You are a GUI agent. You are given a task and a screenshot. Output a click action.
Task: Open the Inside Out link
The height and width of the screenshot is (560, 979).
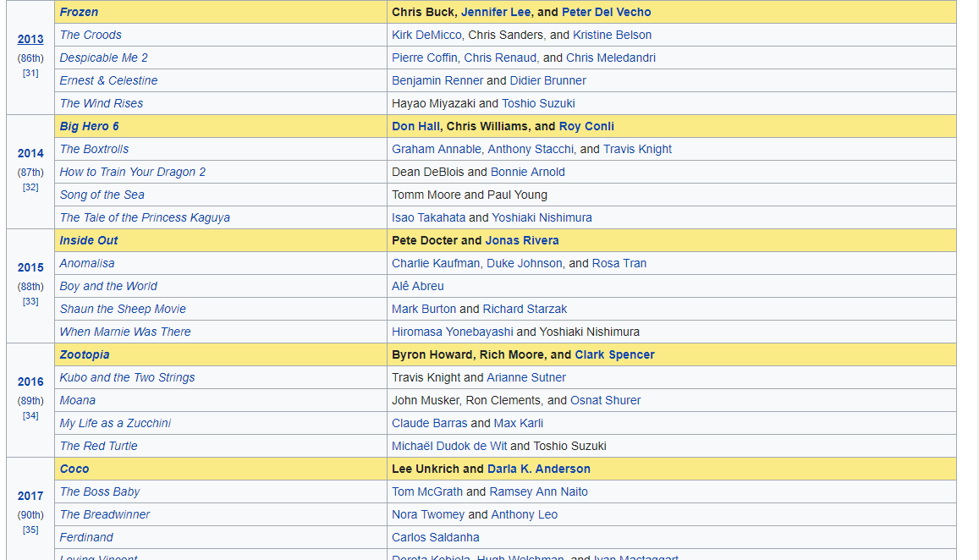tap(89, 240)
